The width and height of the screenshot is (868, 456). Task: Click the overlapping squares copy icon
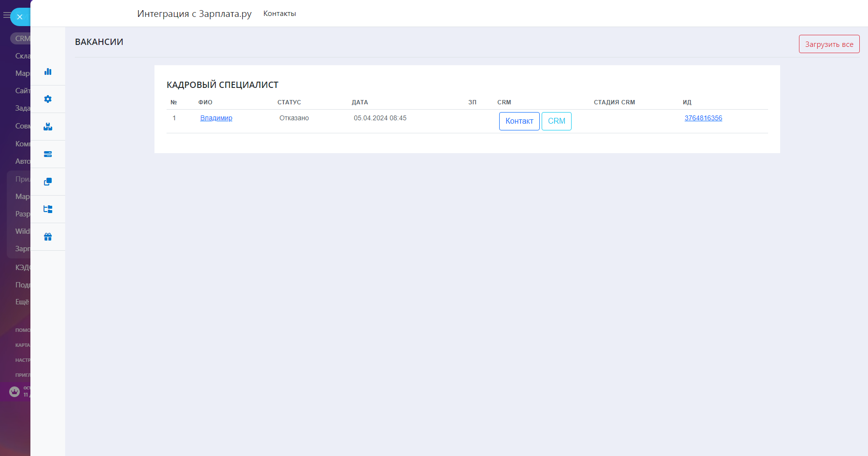(x=48, y=182)
